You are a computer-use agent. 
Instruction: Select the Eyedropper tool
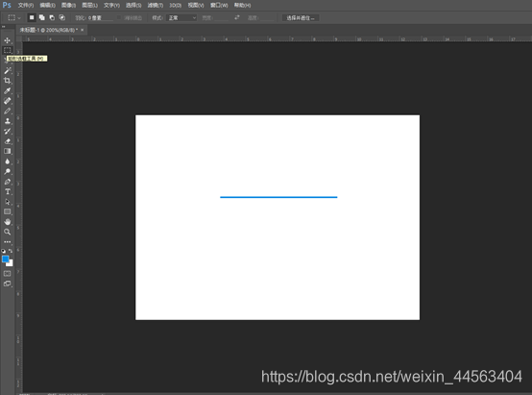coord(7,90)
